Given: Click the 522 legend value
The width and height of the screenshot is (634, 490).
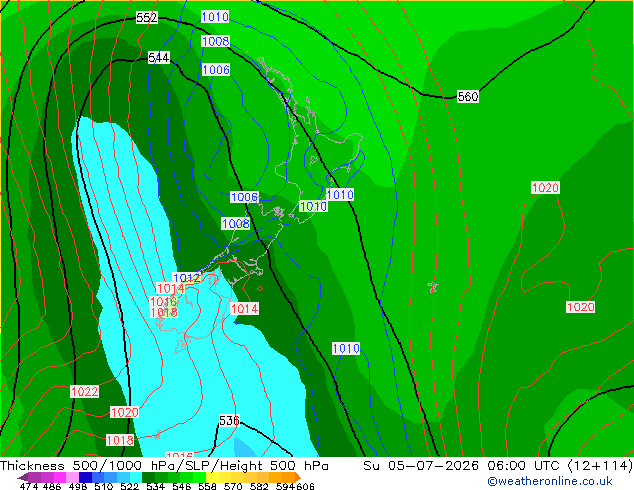Looking at the screenshot, I should 129,486.
